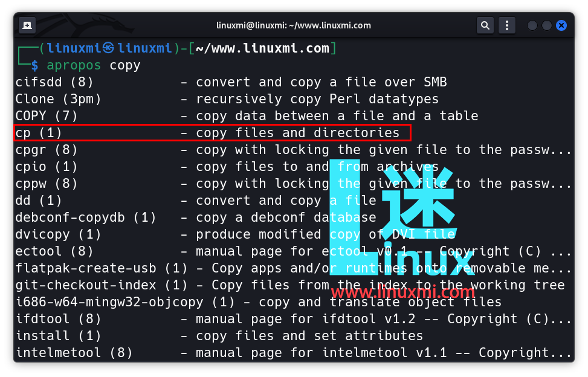Click 'copy data between a file and a table'
Viewport: 588px width, 377px height.
pos(337,116)
